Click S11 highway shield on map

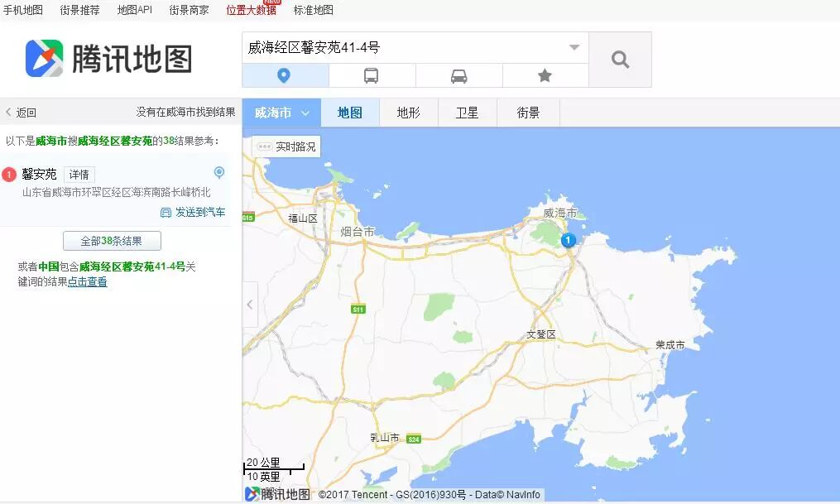coord(358,309)
